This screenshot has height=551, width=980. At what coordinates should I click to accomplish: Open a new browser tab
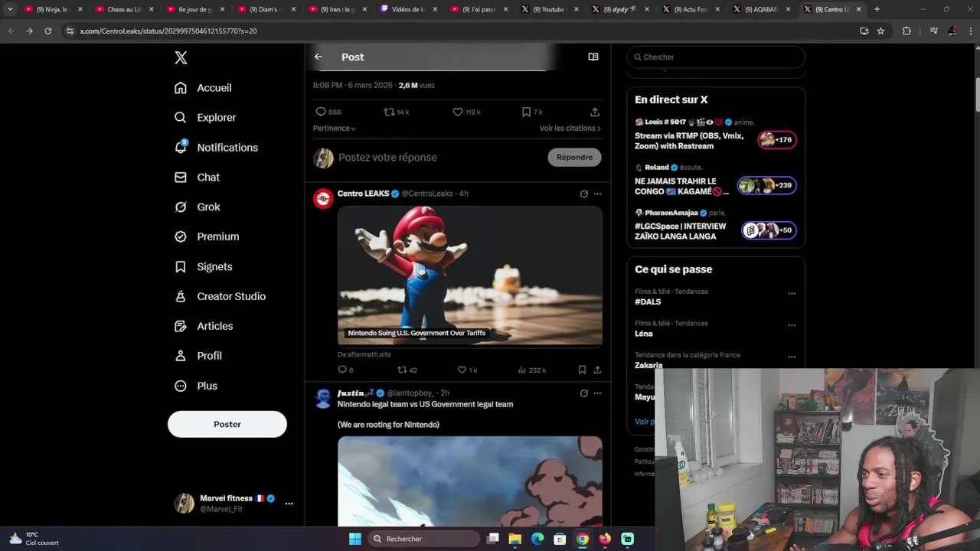(877, 9)
